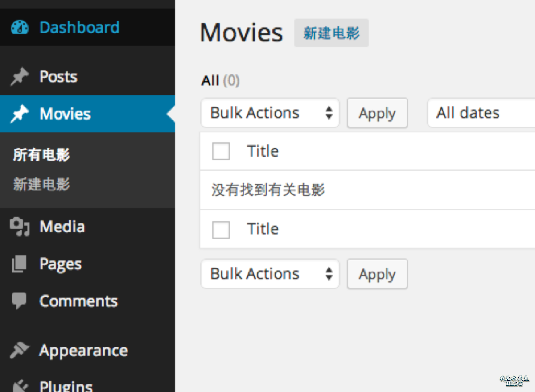Click the Posts pushpin icon
This screenshot has width=535, height=392.
tap(20, 77)
